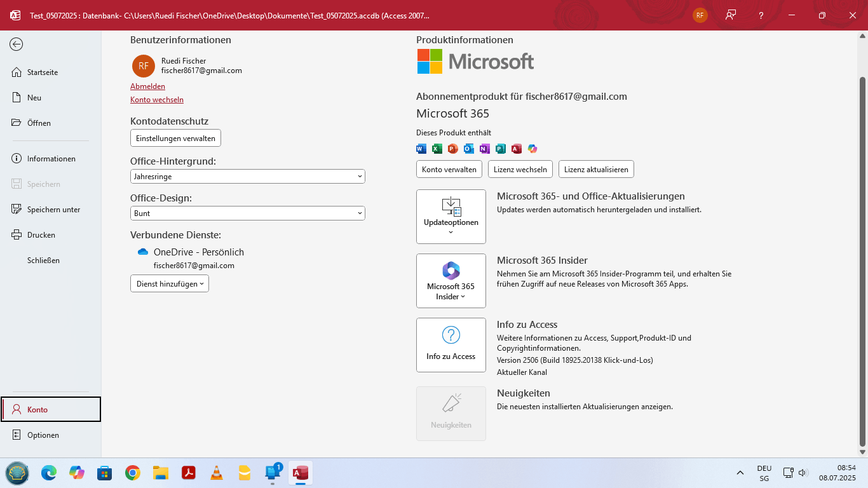The height and width of the screenshot is (488, 868).
Task: Open the Office-Design dropdown showing Bunt
Action: [248, 213]
